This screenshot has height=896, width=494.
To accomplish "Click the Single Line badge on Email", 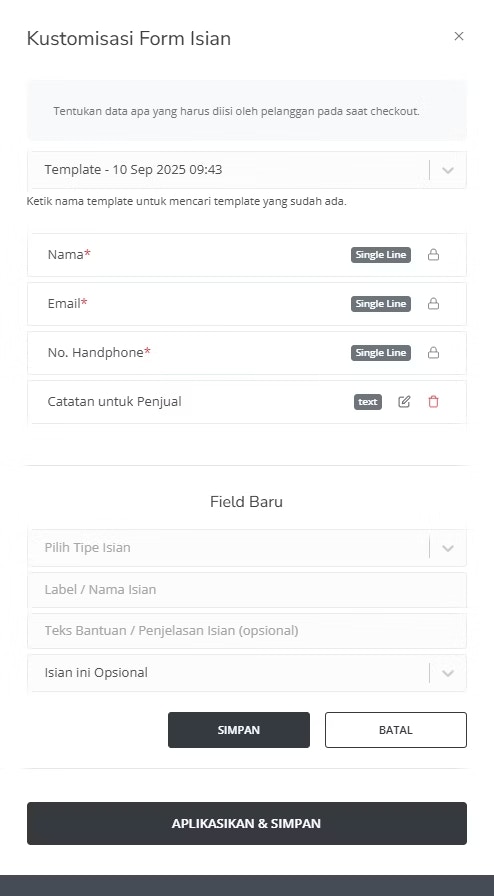I will [x=381, y=304].
